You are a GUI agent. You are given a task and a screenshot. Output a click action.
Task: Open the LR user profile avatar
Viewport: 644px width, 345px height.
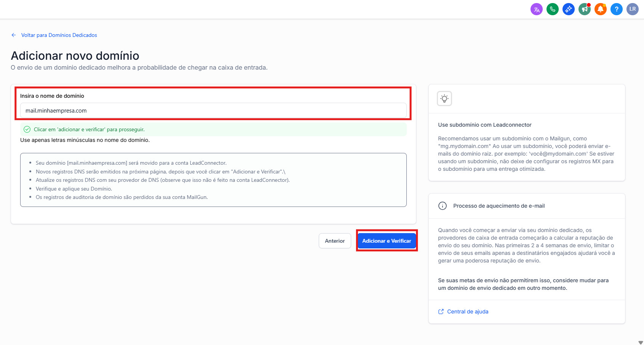click(x=633, y=9)
